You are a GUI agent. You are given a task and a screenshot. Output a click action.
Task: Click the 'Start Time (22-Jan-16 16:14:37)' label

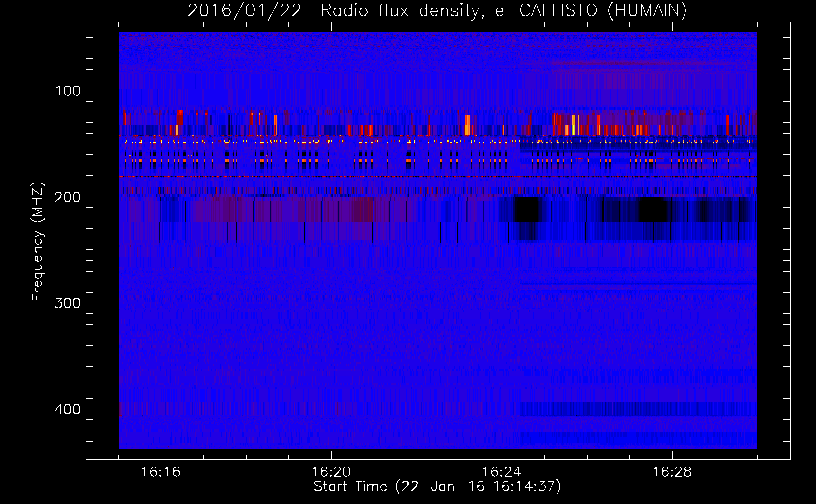point(437,487)
